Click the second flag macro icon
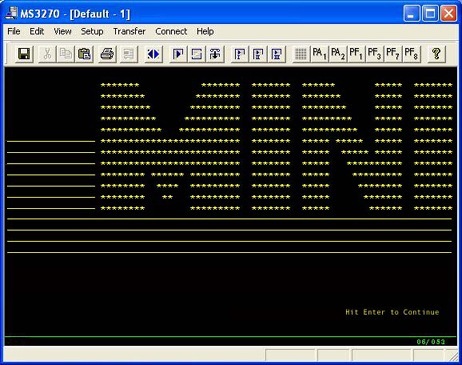 (258, 54)
